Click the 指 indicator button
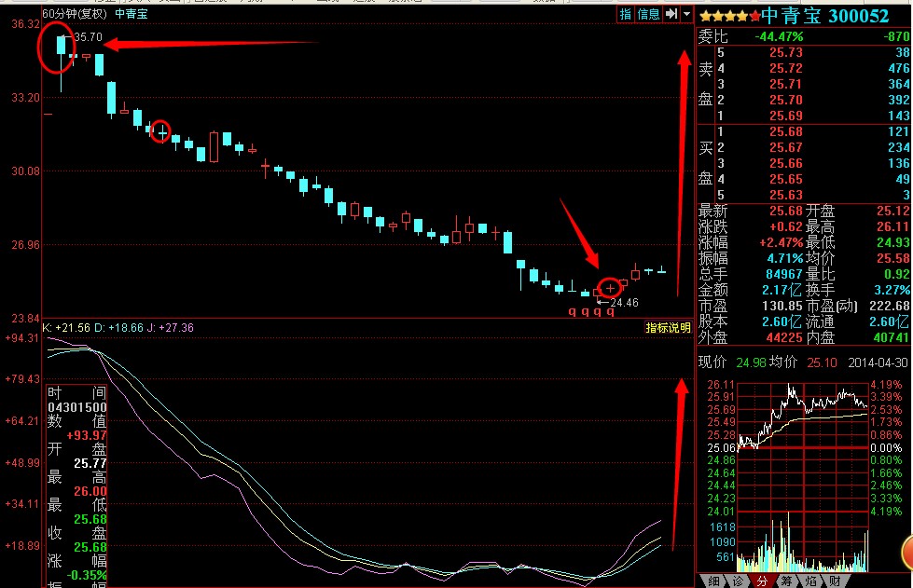913x588 pixels. pos(626,14)
